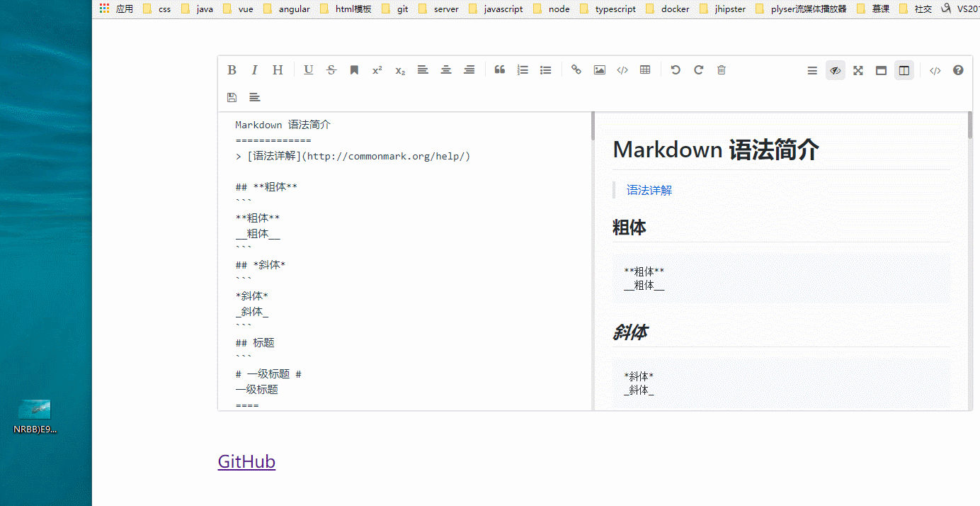Image resolution: width=980 pixels, height=506 pixels.
Task: Open the git bookmarks folder
Action: [x=394, y=9]
